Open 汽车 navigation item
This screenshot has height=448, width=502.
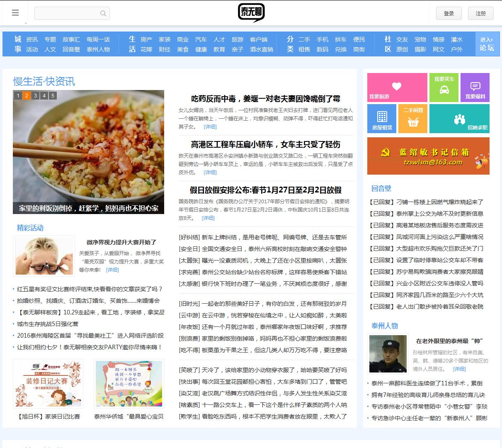tap(201, 39)
